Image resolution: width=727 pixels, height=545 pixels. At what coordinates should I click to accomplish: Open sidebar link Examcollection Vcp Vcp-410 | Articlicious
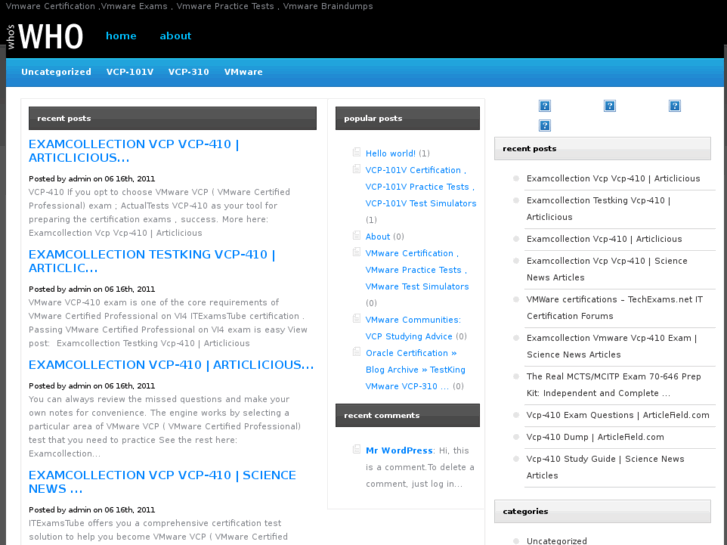point(613,179)
